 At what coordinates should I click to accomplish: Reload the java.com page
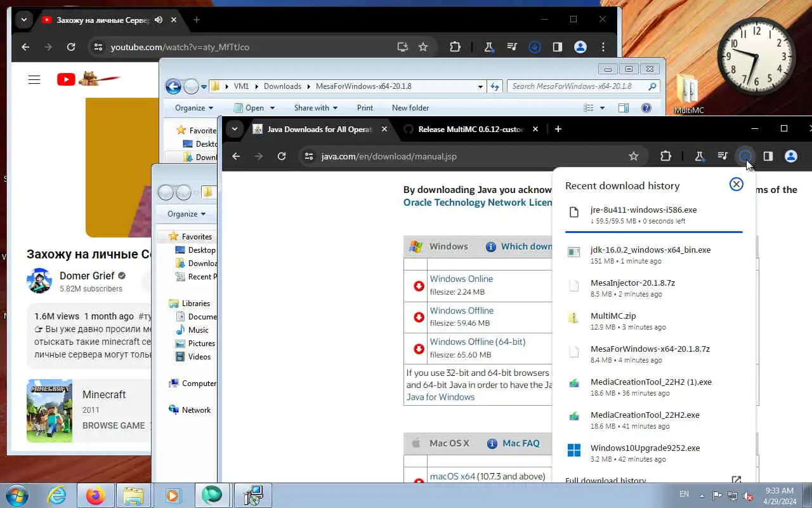click(282, 156)
